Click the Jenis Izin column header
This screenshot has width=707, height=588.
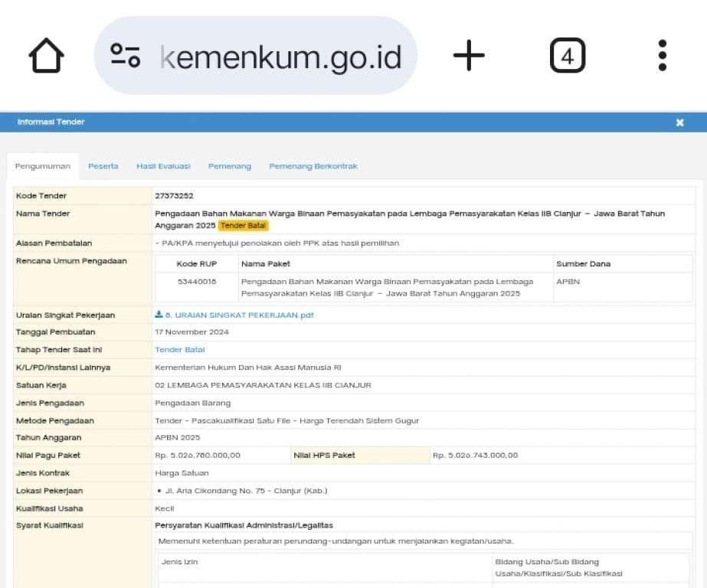click(x=179, y=562)
